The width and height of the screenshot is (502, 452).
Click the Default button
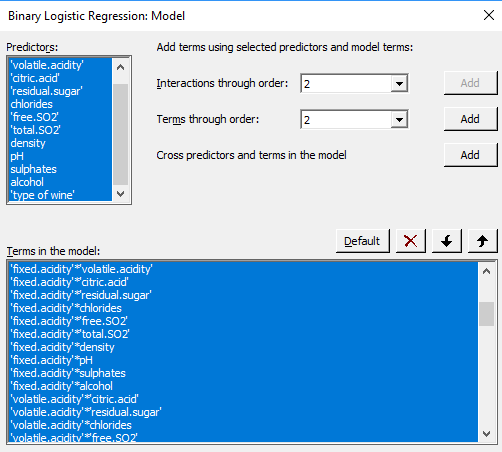pyautogui.click(x=363, y=241)
